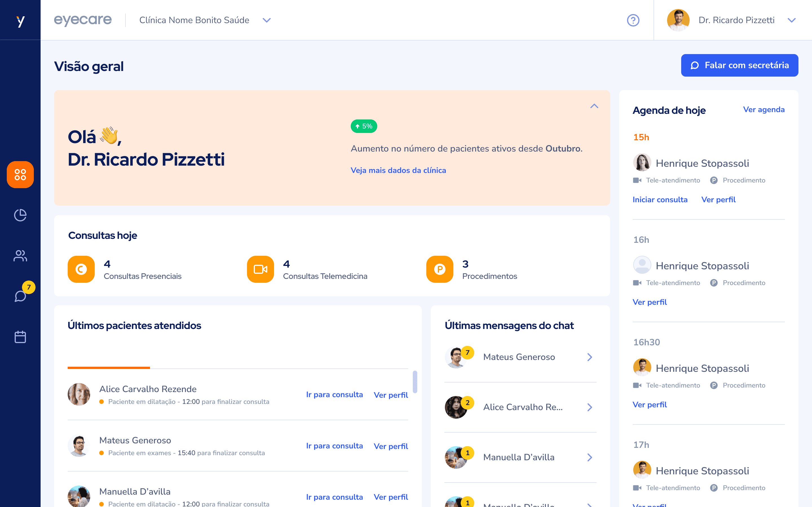Viewport: 812px width, 507px height.
Task: Expand the Clínica Nome Bonito Saúde dropdown
Action: click(266, 20)
